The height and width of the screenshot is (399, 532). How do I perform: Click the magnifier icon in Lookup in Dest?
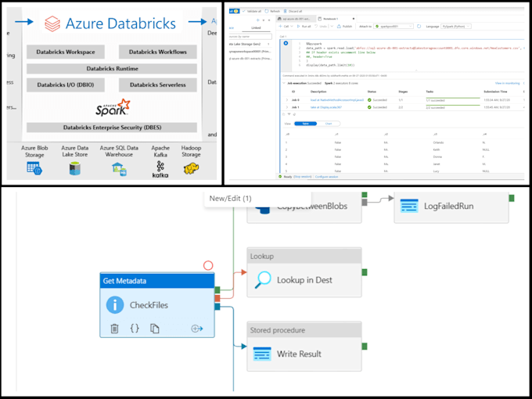click(263, 280)
